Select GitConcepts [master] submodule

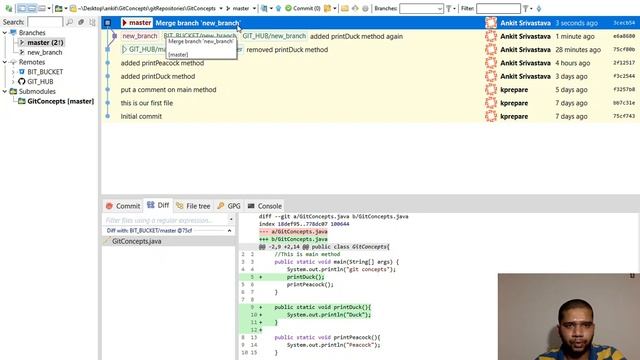point(60,101)
